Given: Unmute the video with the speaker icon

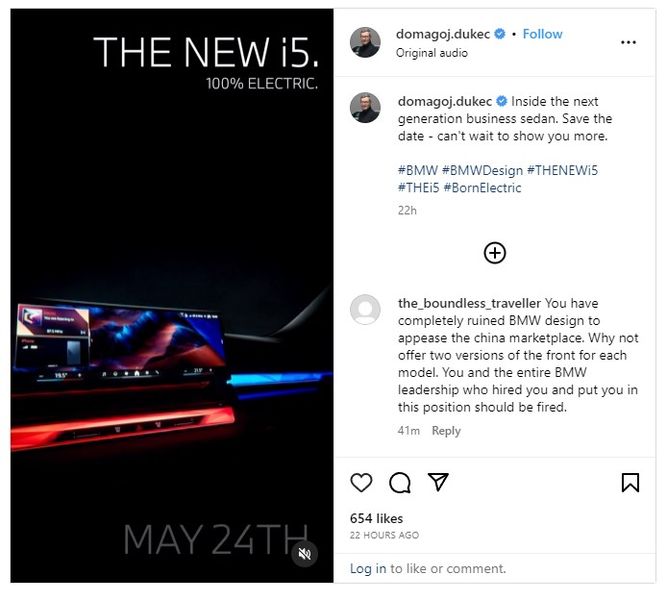Looking at the screenshot, I should pyautogui.click(x=305, y=554).
